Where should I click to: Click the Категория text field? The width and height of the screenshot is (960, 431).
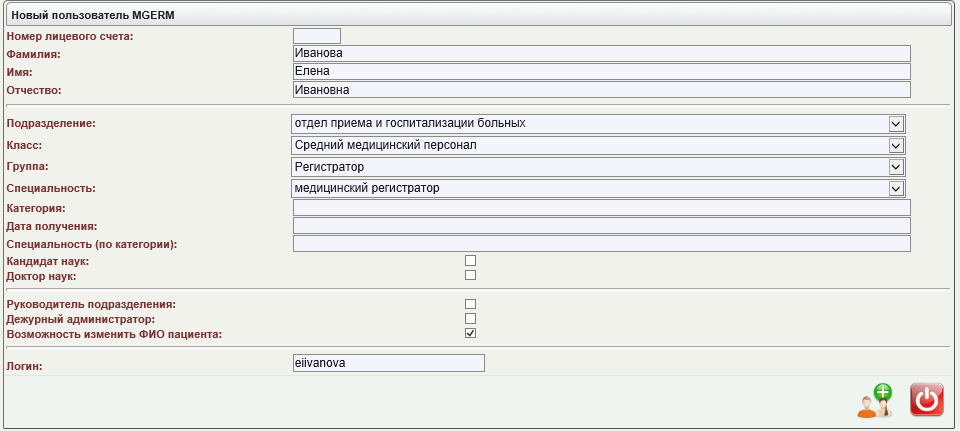coord(601,208)
